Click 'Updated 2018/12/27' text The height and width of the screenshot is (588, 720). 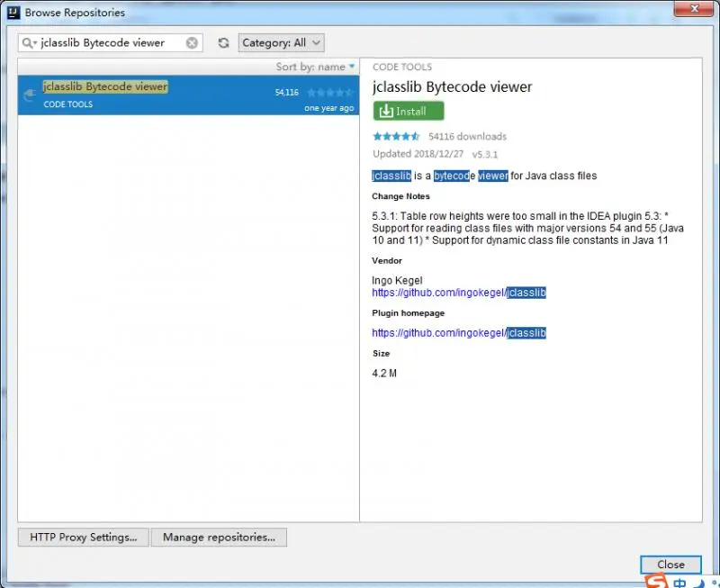click(x=418, y=154)
